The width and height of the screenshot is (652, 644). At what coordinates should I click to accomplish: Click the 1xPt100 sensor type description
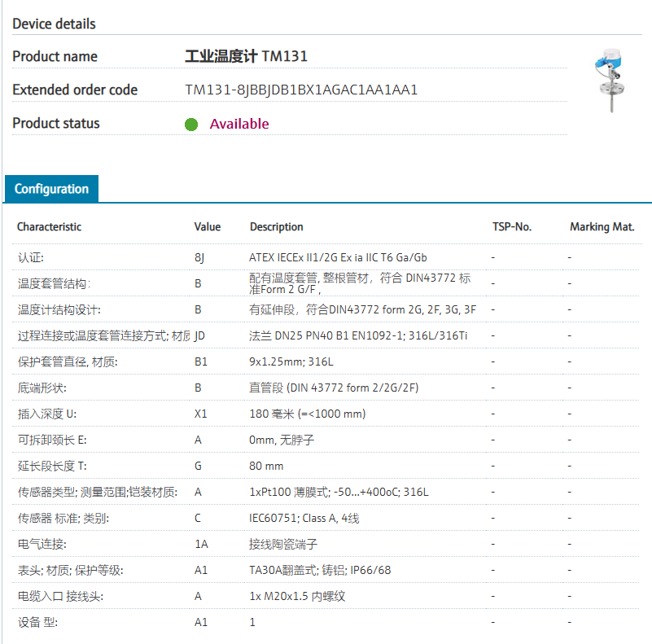point(339,492)
